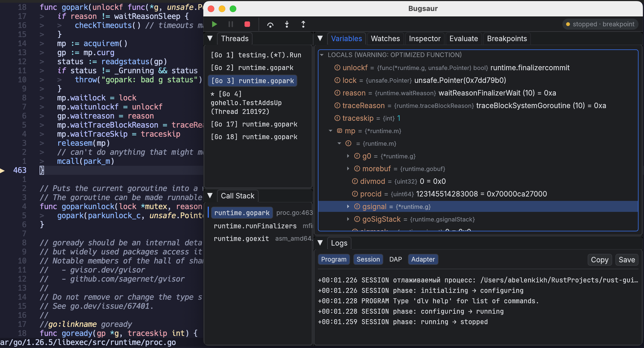The image size is (644, 348).
Task: Collapse the LOCALS section
Action: [x=322, y=55]
